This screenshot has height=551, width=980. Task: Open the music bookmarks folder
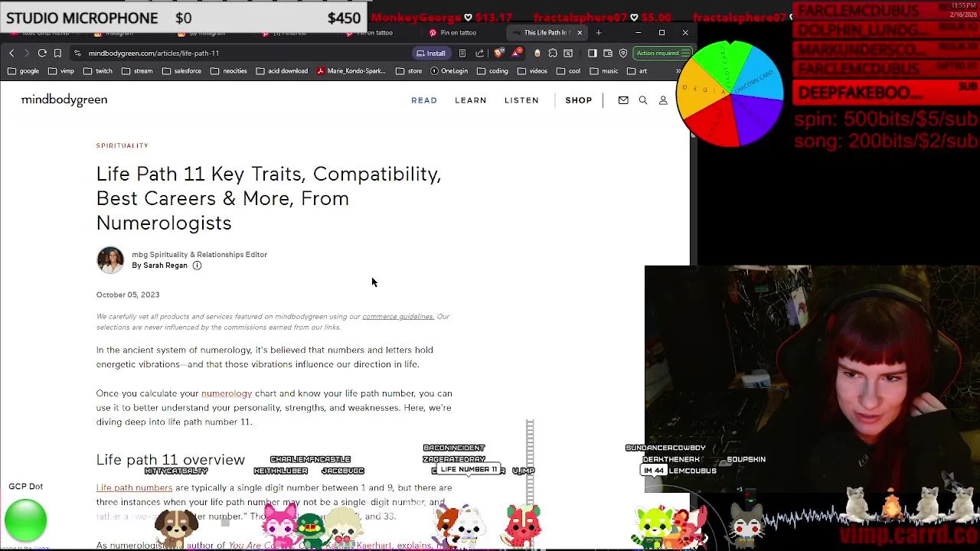pos(603,70)
